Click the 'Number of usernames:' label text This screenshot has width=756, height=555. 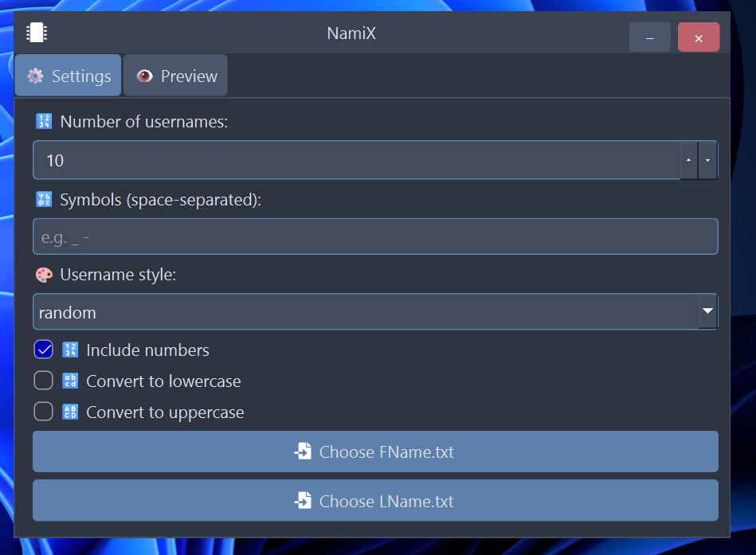pos(144,122)
